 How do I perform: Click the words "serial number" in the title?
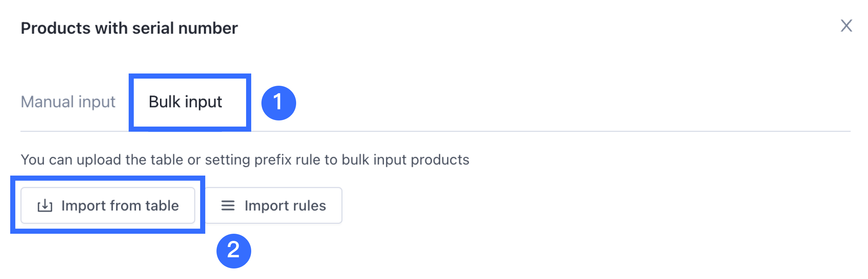pos(185,28)
